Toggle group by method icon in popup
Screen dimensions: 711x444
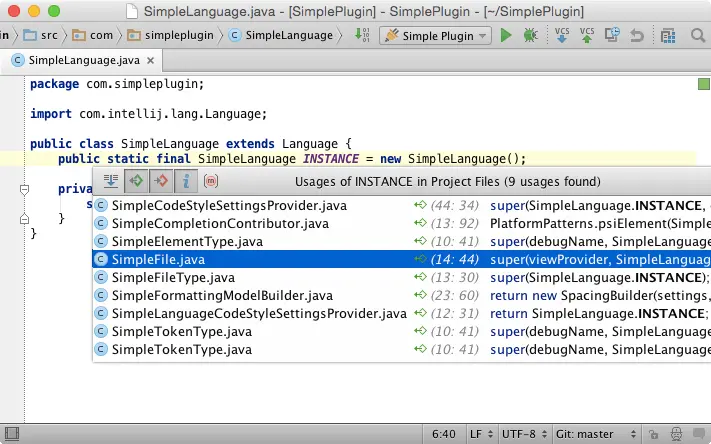(211, 181)
